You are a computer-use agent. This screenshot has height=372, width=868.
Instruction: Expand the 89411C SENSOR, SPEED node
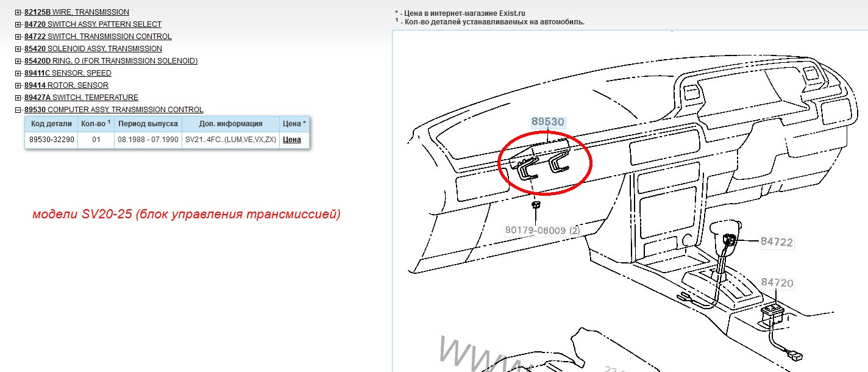18,73
